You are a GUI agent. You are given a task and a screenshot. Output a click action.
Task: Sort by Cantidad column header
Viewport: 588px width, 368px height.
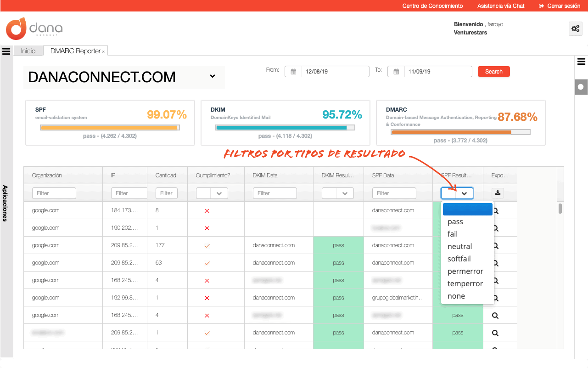click(x=167, y=176)
